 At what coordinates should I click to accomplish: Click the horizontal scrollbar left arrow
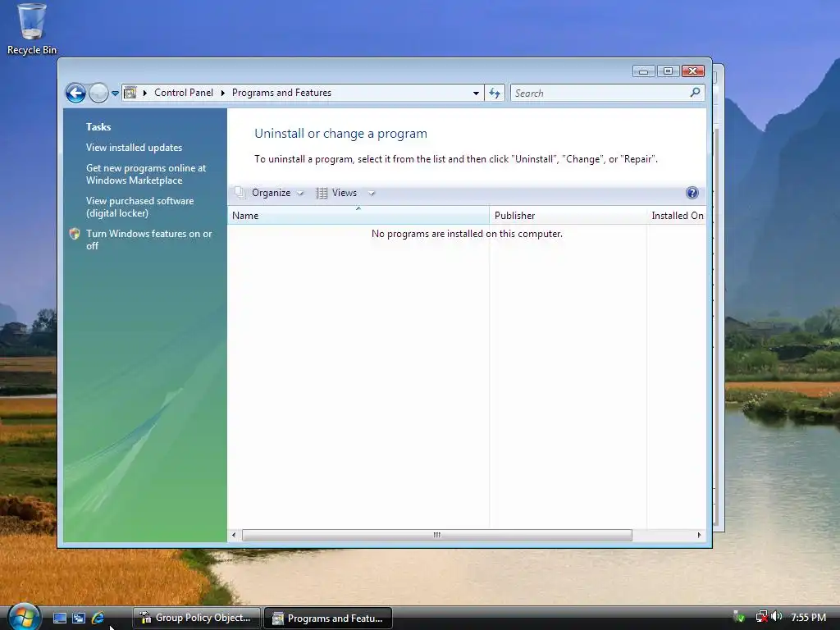tap(234, 535)
